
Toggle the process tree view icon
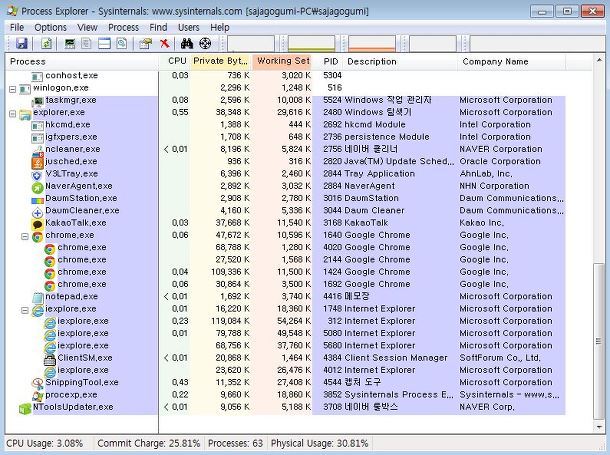[x=86, y=43]
